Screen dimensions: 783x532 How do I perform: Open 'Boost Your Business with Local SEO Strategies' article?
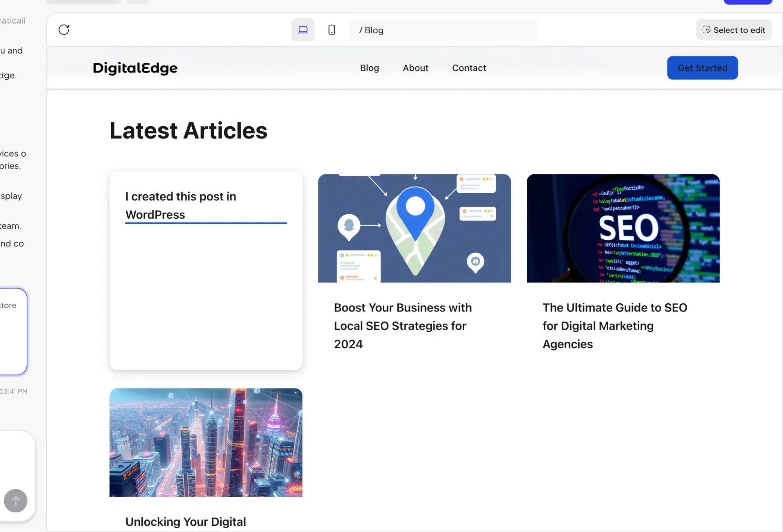click(x=403, y=326)
